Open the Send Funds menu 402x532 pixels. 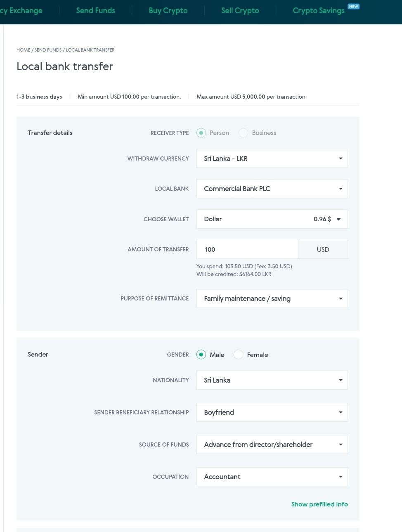click(x=96, y=11)
